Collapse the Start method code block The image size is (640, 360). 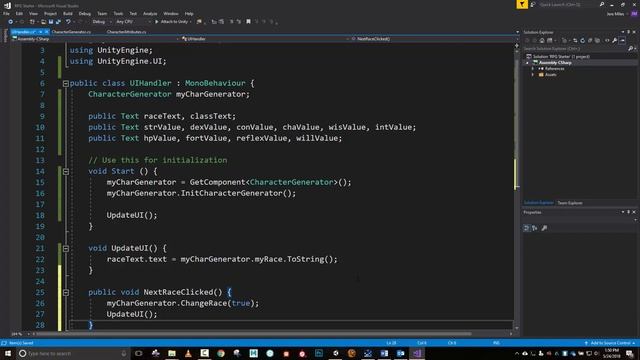[66, 171]
